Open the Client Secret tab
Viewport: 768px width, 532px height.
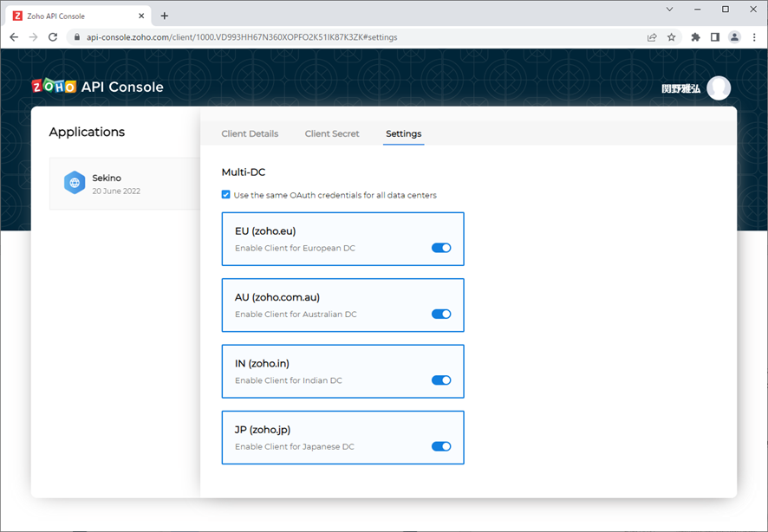(332, 133)
